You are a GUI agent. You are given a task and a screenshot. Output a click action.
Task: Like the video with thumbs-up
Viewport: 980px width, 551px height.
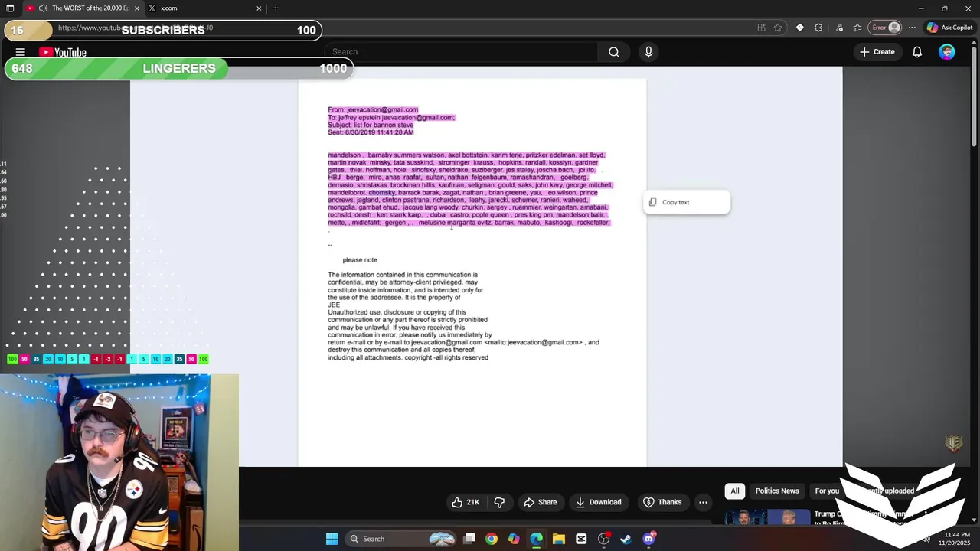click(x=465, y=502)
